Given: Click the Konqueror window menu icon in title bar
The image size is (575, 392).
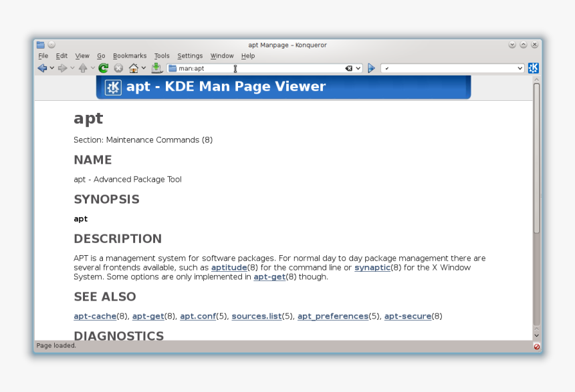Looking at the screenshot, I should [41, 45].
